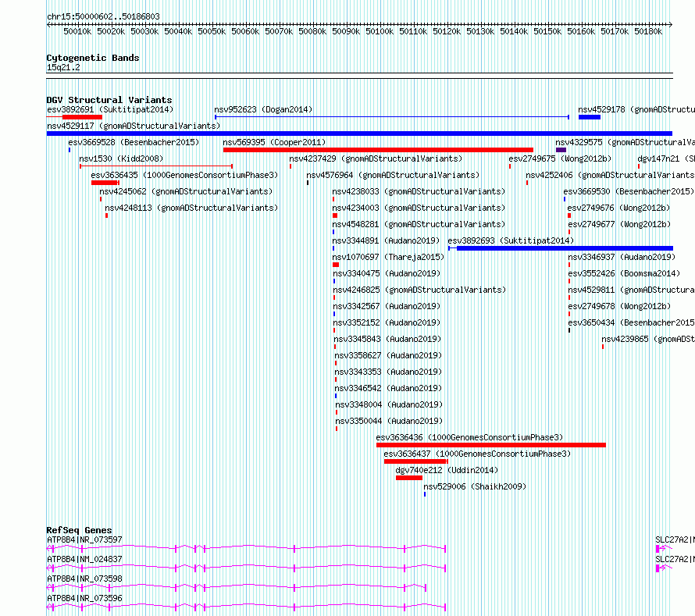The height and width of the screenshot is (616, 695).
Task: Click the nsv3343353 (Audano2019) label
Action: (388, 372)
